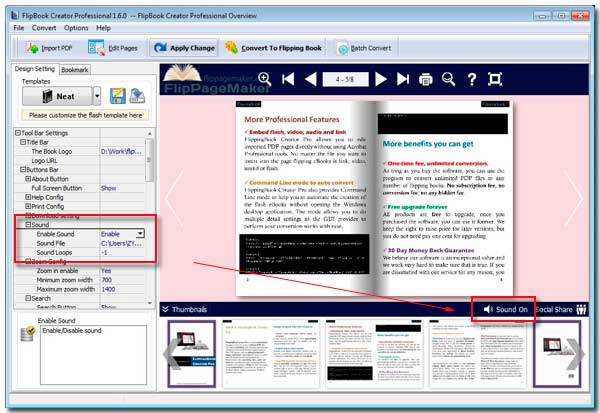Image resolution: width=600 pixels, height=413 pixels.
Task: Click the Sound Loops value -1
Action: tap(104, 253)
